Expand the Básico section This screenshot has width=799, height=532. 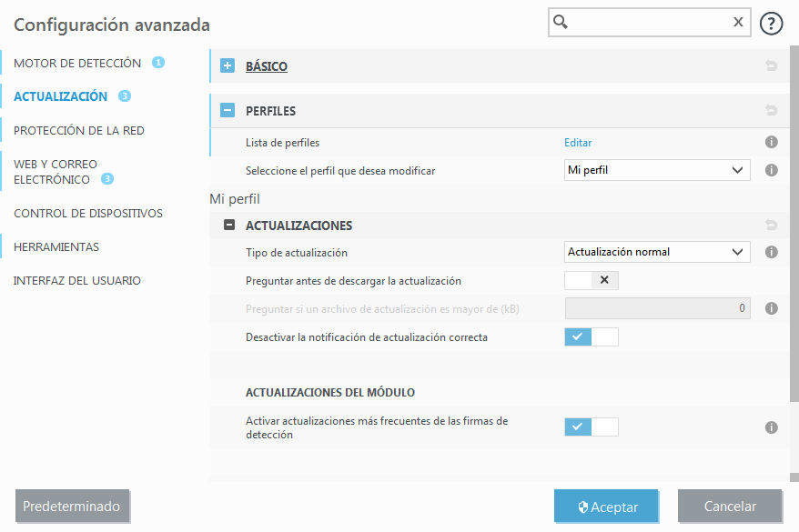[228, 66]
